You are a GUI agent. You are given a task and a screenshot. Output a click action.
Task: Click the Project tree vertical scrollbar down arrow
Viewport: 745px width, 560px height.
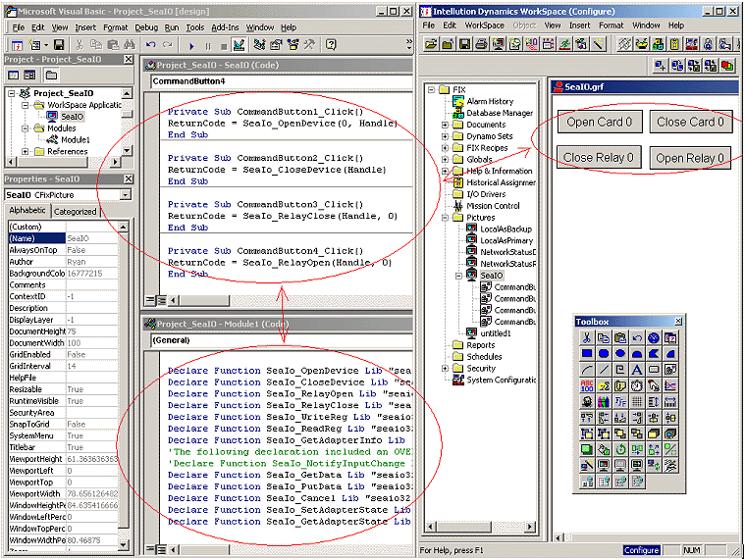point(127,150)
